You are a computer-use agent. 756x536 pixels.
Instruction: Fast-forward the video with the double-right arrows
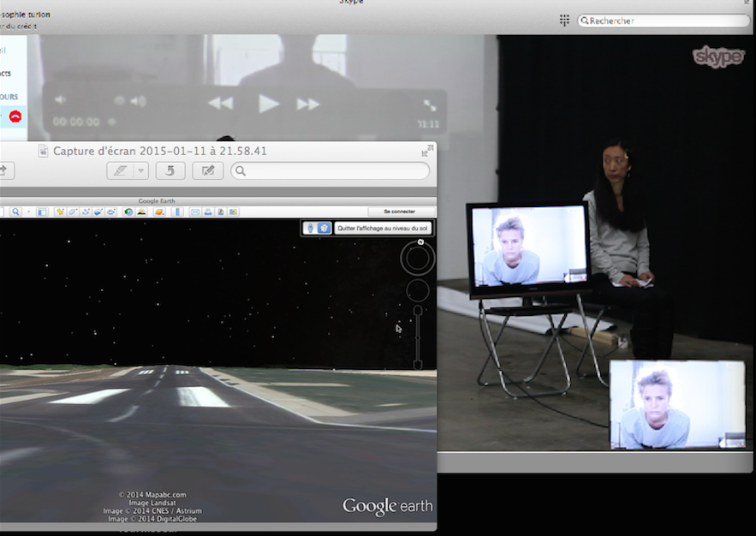click(307, 104)
